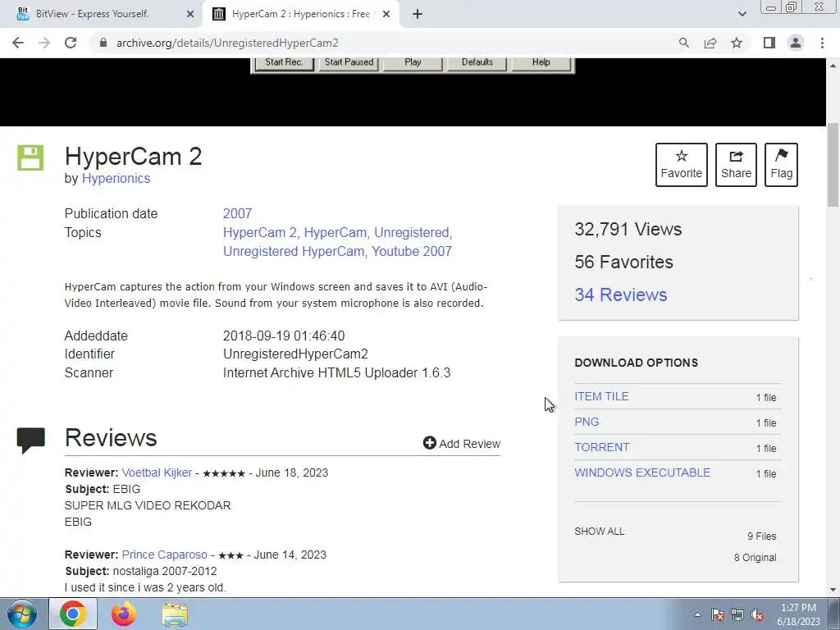Screen dimensions: 840x630
Task: Open reviewer Prince Caparoso's profile
Action: [164, 555]
